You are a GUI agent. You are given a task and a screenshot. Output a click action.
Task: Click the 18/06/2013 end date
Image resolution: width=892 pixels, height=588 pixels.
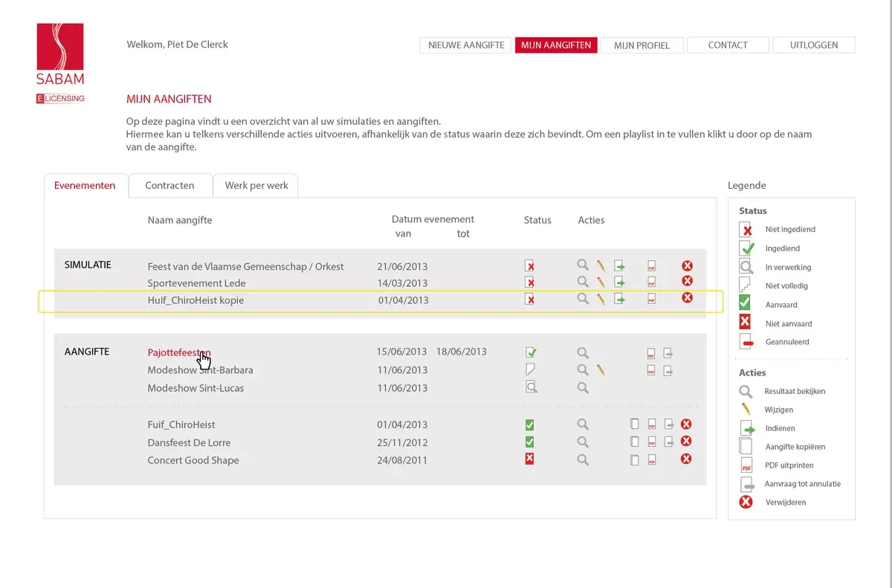(x=462, y=352)
